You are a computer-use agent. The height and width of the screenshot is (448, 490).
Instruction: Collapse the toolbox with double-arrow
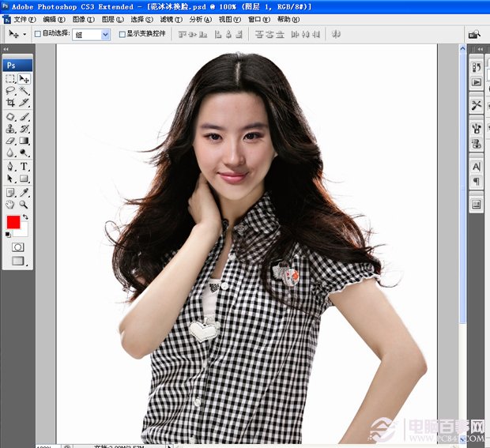6,49
